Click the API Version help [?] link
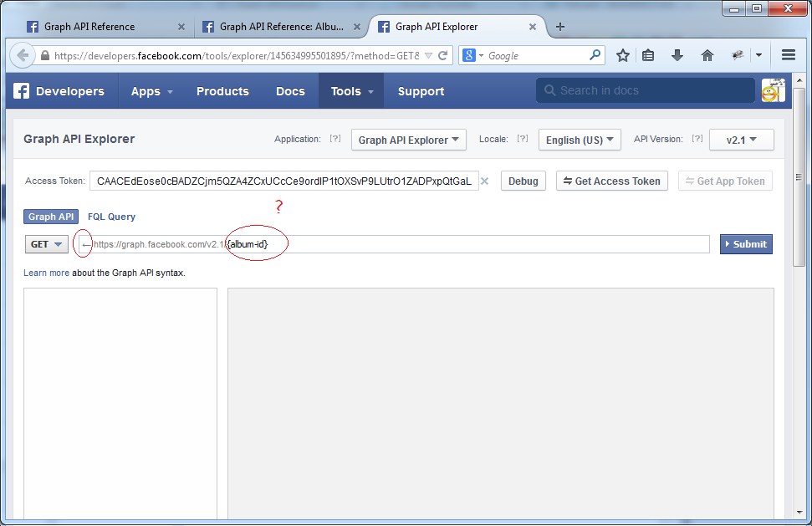Image resolution: width=812 pixels, height=526 pixels. tap(697, 139)
